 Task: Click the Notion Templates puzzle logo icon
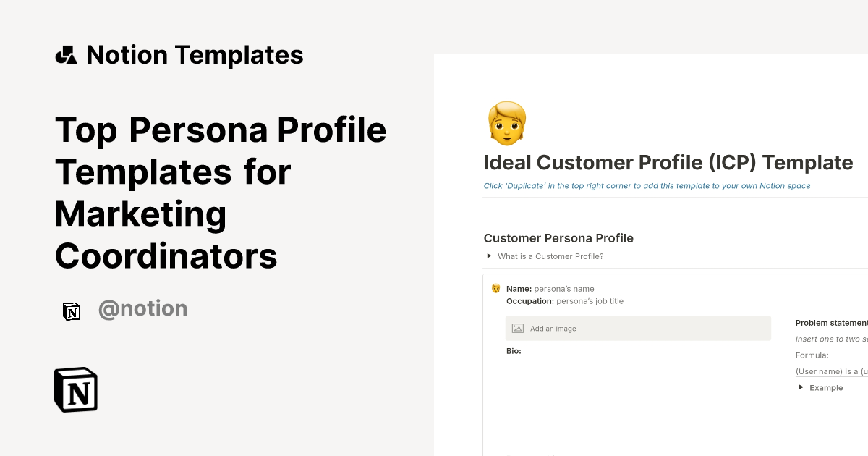(x=67, y=54)
